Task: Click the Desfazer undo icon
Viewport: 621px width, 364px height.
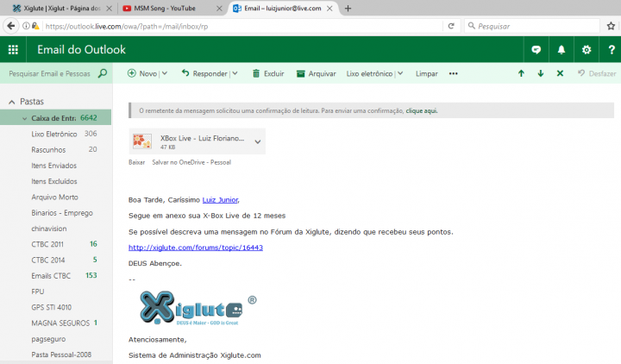Action: coord(581,73)
